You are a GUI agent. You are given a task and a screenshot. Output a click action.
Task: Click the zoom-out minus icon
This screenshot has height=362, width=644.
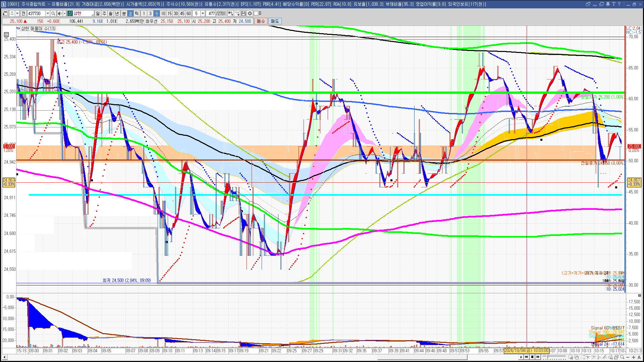628,357
